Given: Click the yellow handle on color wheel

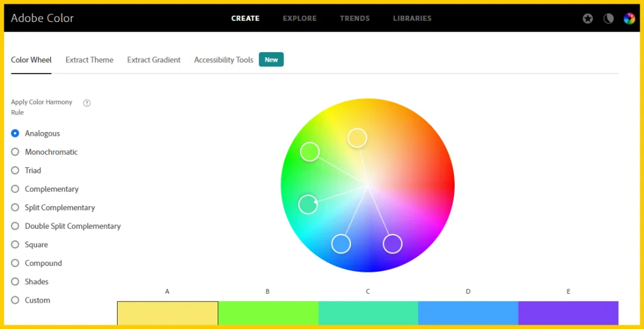Looking at the screenshot, I should pyautogui.click(x=357, y=138).
